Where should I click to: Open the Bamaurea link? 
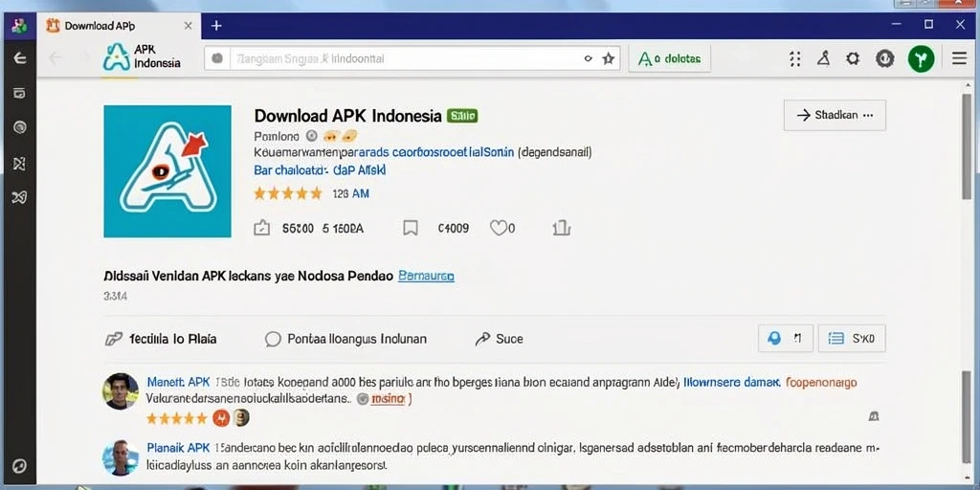[426, 276]
